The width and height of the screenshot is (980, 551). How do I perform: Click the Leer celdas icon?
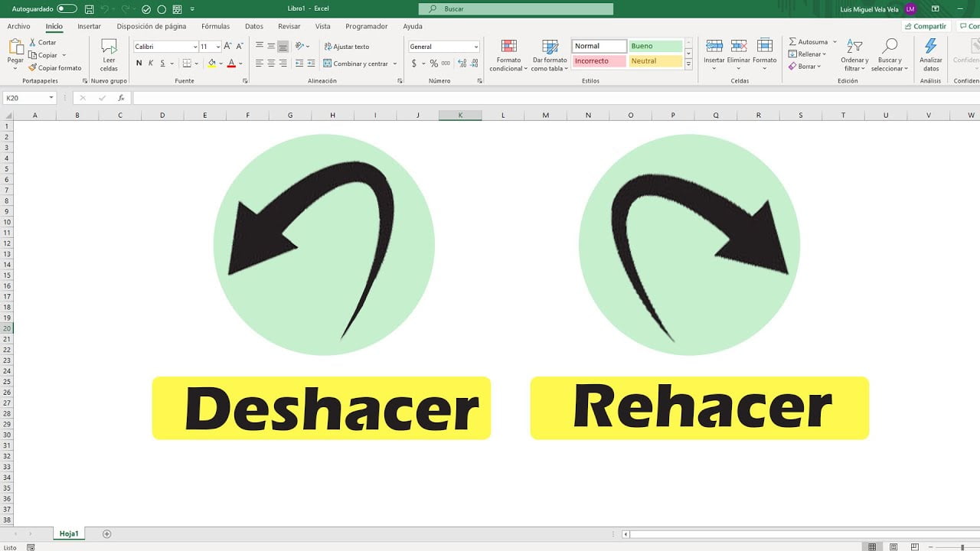[109, 47]
